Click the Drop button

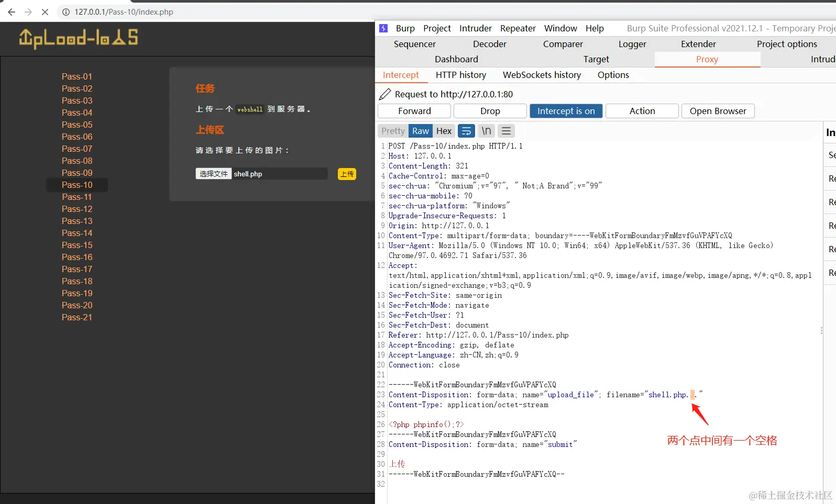pos(490,111)
